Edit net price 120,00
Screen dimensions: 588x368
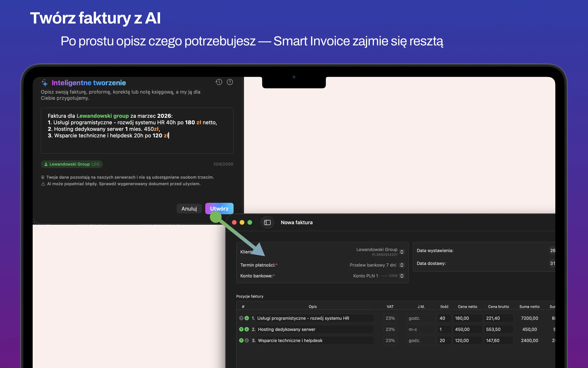(x=468, y=340)
